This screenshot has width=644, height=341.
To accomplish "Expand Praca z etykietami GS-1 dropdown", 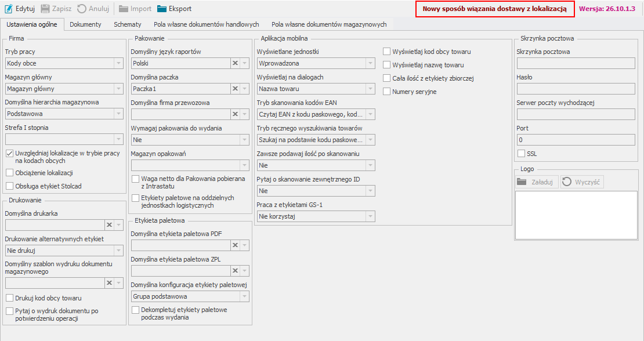I will (x=371, y=216).
